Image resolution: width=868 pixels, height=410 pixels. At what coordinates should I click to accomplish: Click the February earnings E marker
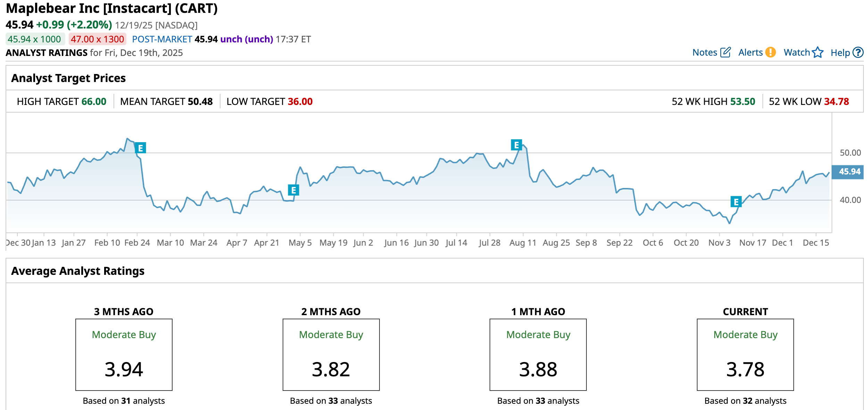coord(140,148)
